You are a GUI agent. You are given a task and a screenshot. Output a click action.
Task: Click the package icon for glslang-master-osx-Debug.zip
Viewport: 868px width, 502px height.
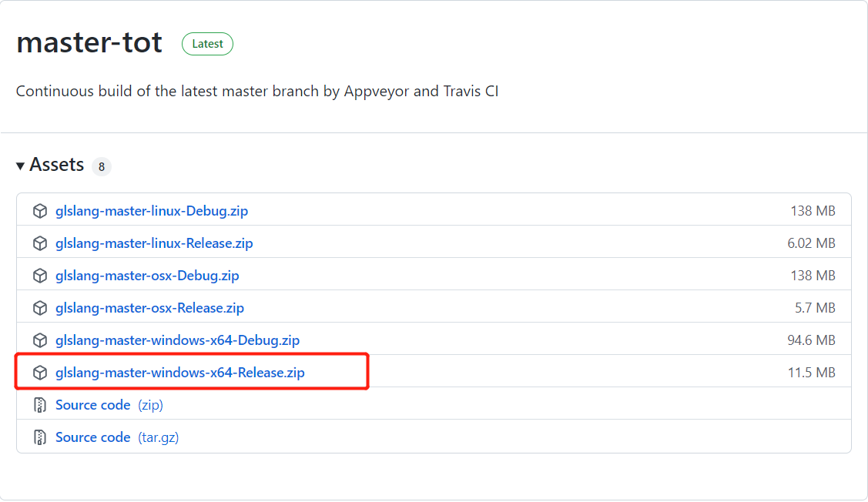[x=39, y=275]
